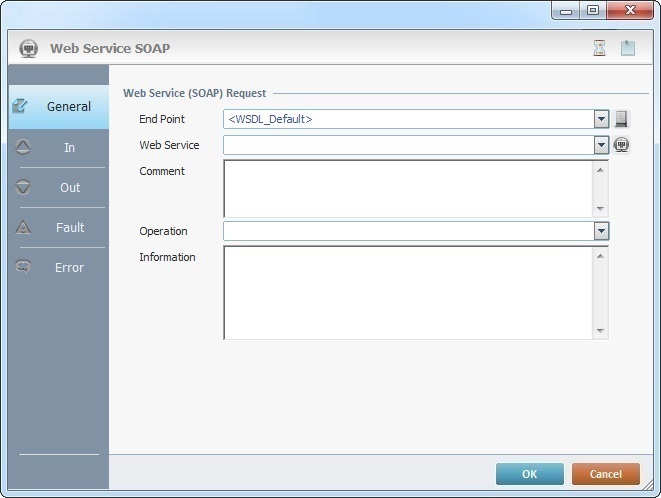Click the server icon beside End Point
The height and width of the screenshot is (498, 661).
tap(621, 119)
